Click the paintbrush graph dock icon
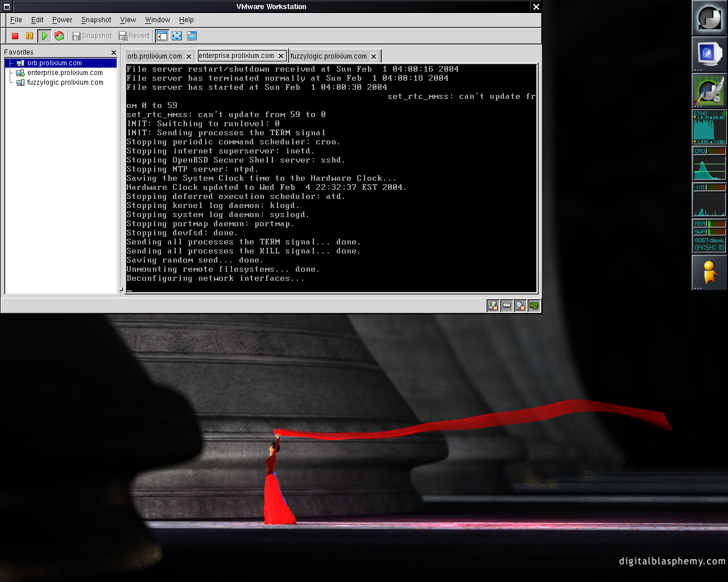The image size is (728, 582). 709,90
